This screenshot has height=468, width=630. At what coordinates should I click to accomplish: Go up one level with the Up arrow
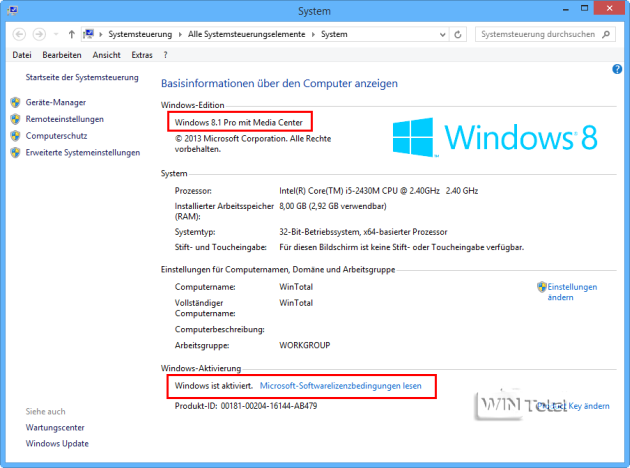[72, 35]
